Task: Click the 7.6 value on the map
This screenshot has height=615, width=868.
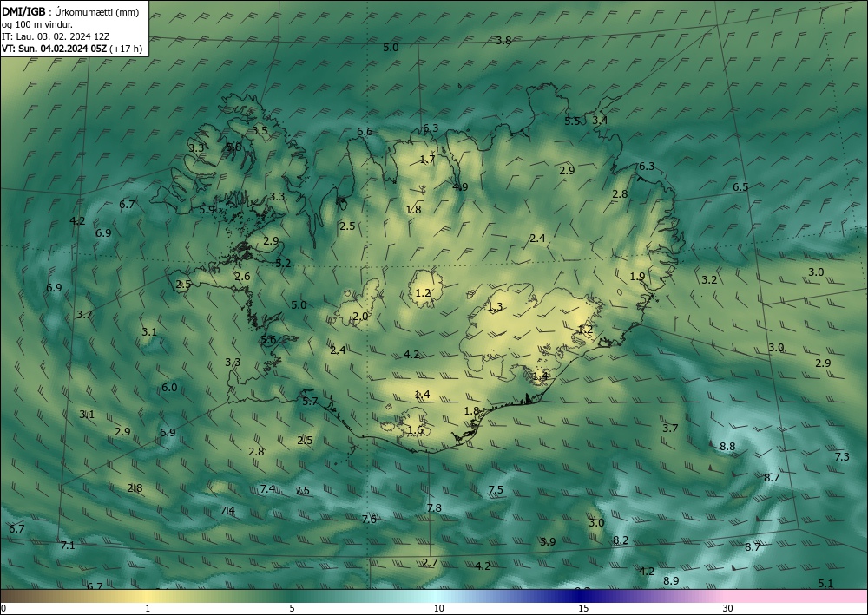Action: (x=369, y=519)
